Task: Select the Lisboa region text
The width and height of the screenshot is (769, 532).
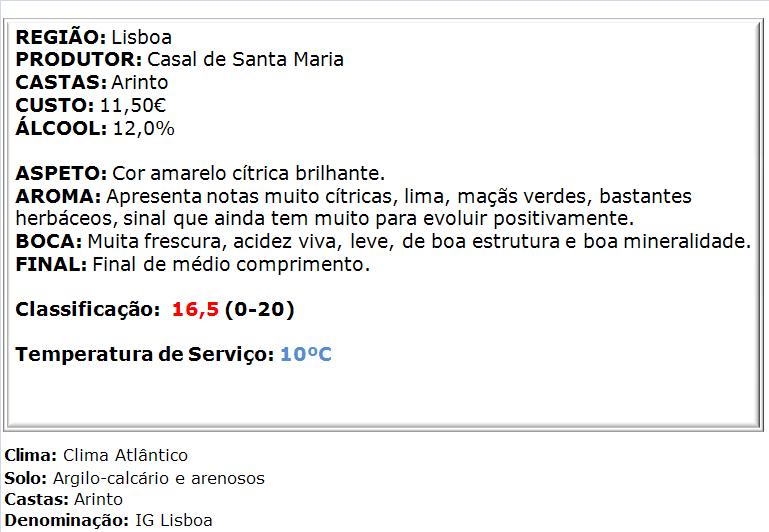Action: 142,37
